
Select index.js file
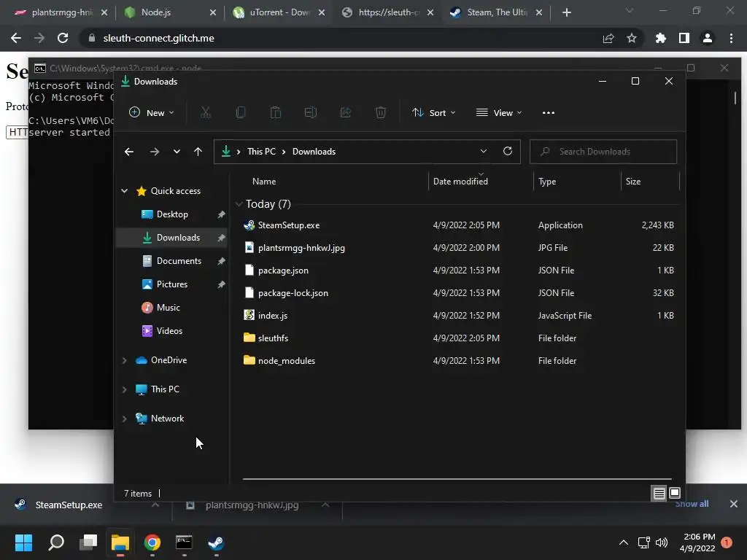click(x=273, y=316)
